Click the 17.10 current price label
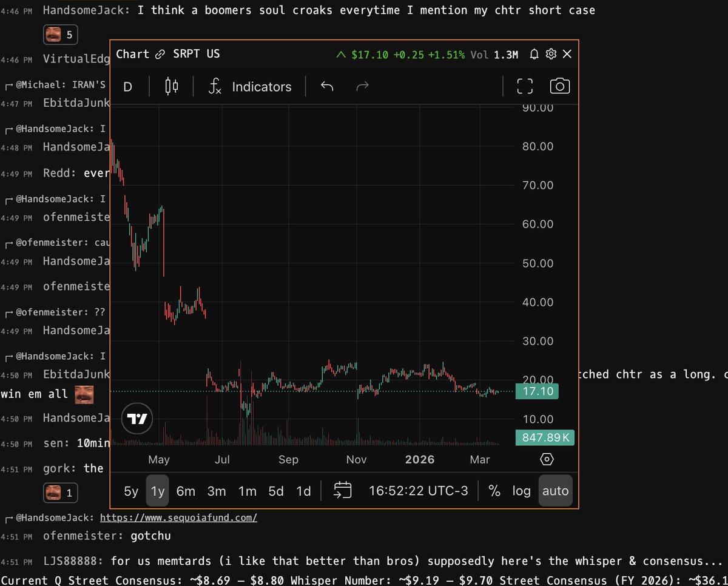The width and height of the screenshot is (728, 586). [x=536, y=392]
